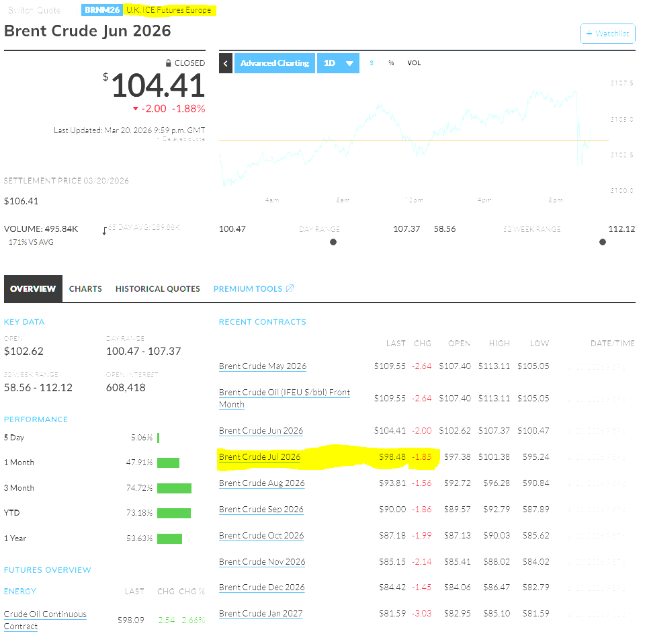Open the Historical Quotes tab

click(x=157, y=289)
